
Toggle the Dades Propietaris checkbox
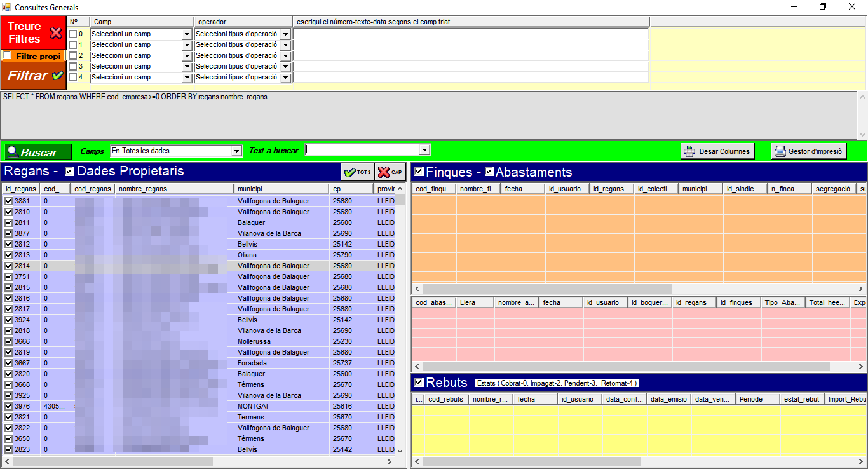click(x=70, y=172)
